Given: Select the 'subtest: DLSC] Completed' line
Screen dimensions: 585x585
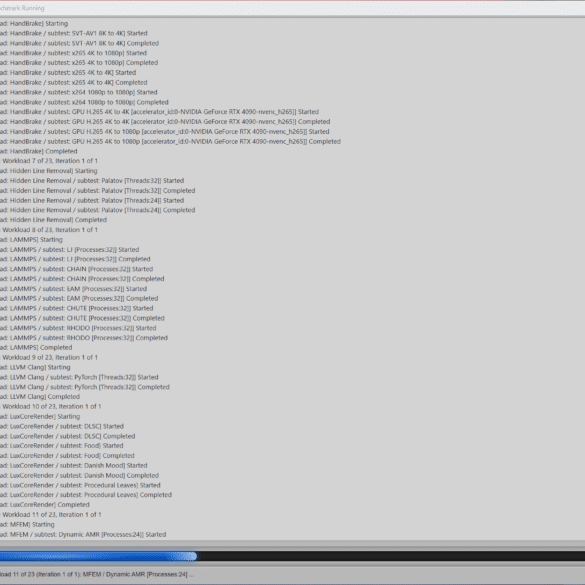Looking at the screenshot, I should tap(68, 436).
